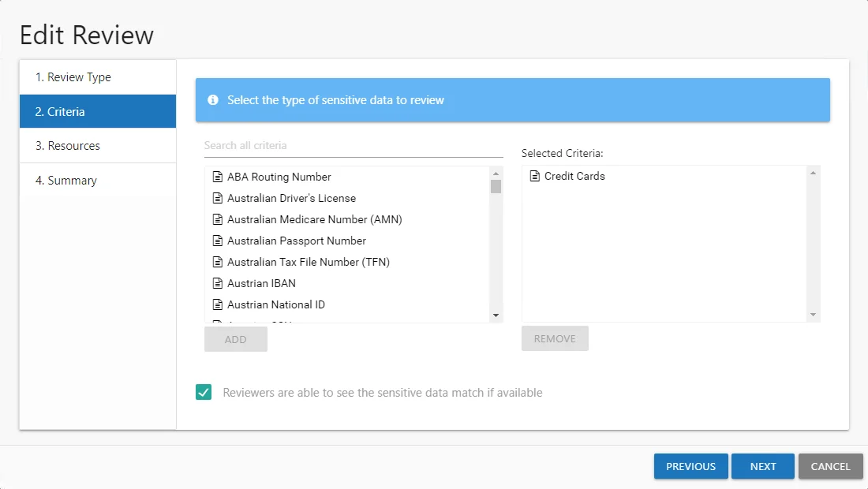
Task: Select Australian Tax File Number (TFN)
Action: pos(347,262)
